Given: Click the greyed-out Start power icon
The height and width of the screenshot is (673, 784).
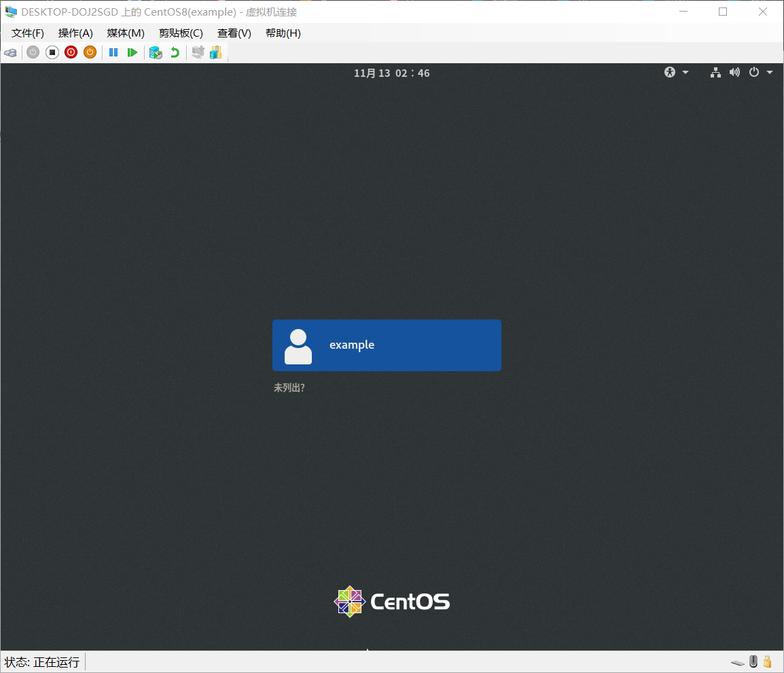Looking at the screenshot, I should 33,52.
